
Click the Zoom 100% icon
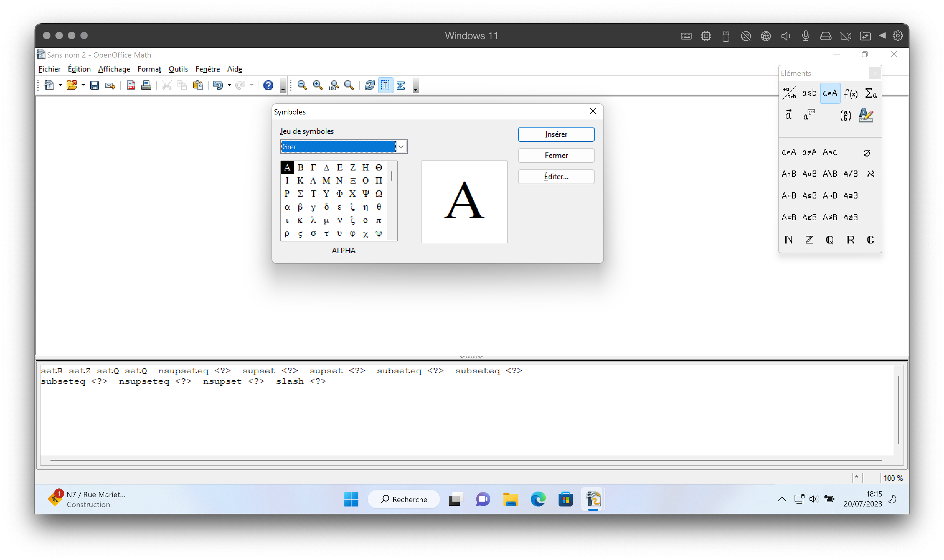333,85
